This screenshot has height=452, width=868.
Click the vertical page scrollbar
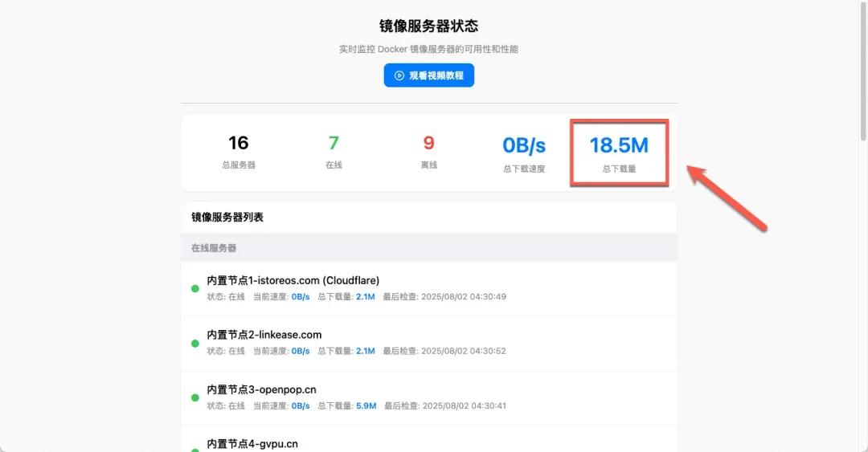(x=863, y=71)
